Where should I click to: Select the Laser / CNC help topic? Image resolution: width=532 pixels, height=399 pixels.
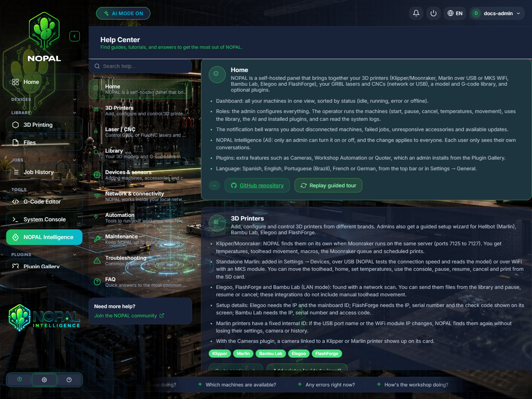(140, 132)
